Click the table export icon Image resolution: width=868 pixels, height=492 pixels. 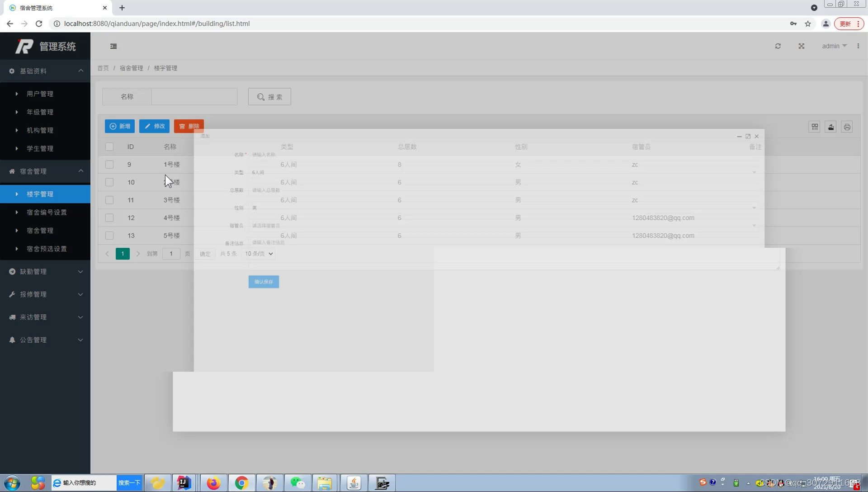click(831, 127)
